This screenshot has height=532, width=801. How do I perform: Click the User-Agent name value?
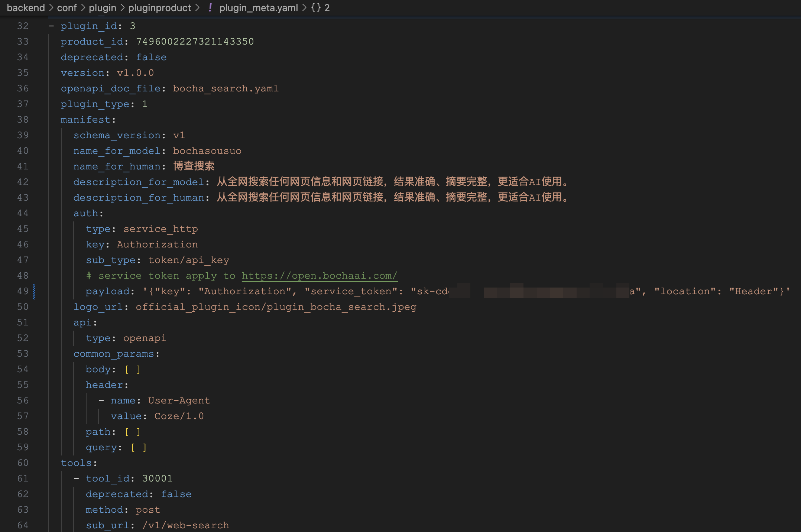coord(179,400)
